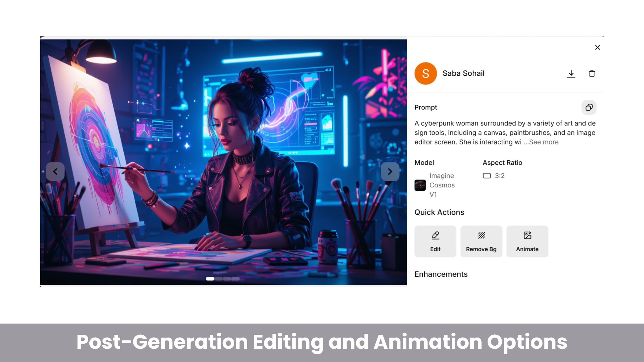Go to the next image
Viewport: 644px width, 362px height.
tap(390, 172)
